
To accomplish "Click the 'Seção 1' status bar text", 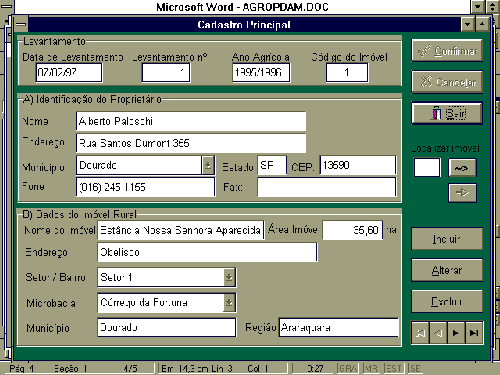I will point(71,368).
